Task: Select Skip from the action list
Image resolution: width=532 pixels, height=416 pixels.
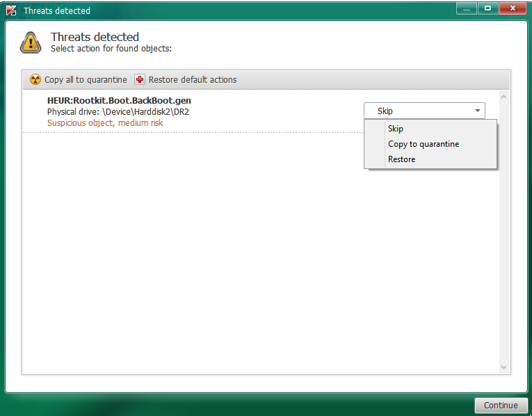Action: point(396,129)
